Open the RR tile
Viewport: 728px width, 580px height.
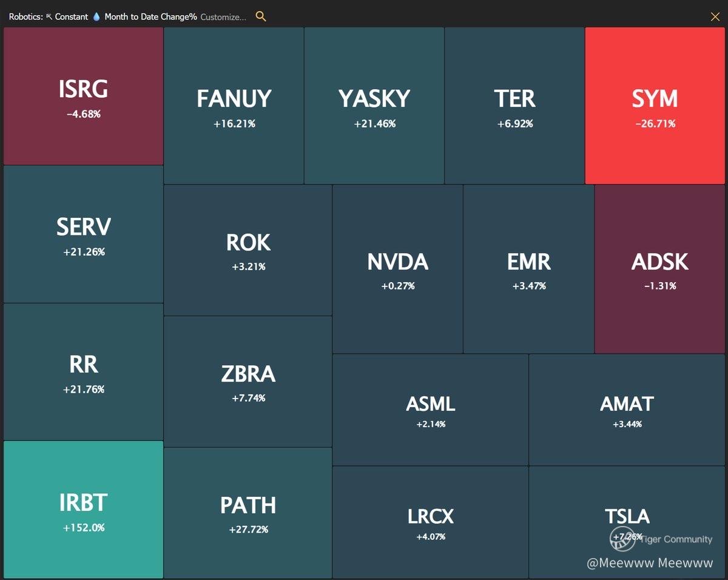pyautogui.click(x=84, y=371)
